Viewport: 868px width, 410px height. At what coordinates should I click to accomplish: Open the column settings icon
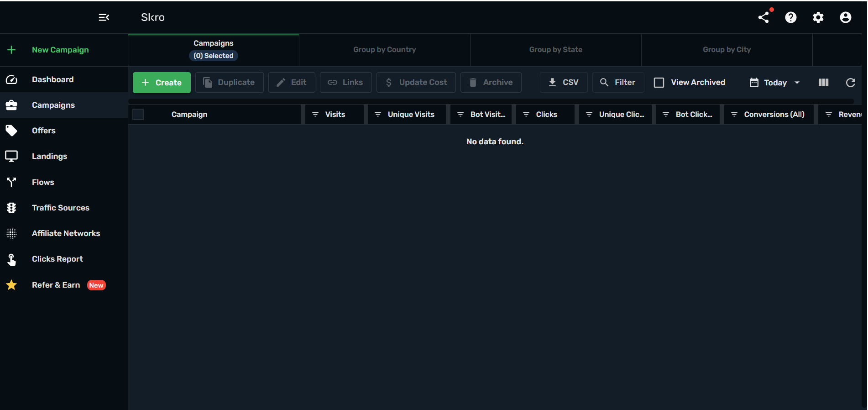pyautogui.click(x=823, y=83)
